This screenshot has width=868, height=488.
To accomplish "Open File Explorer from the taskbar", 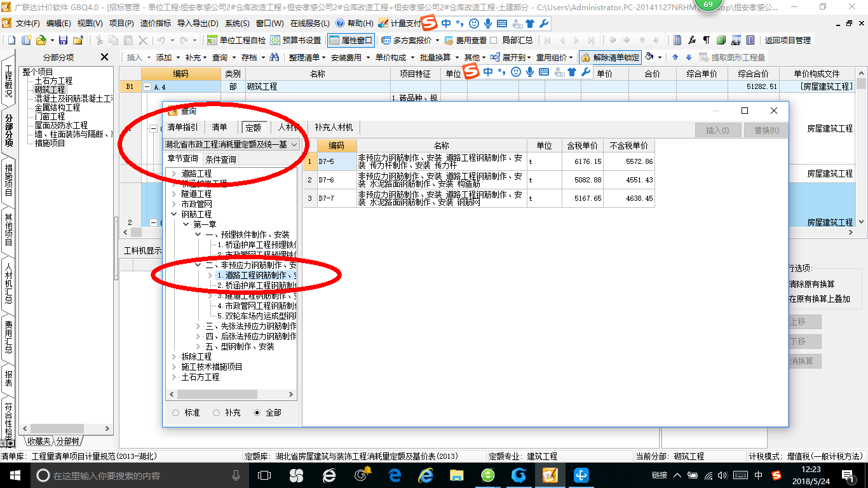I will (456, 475).
